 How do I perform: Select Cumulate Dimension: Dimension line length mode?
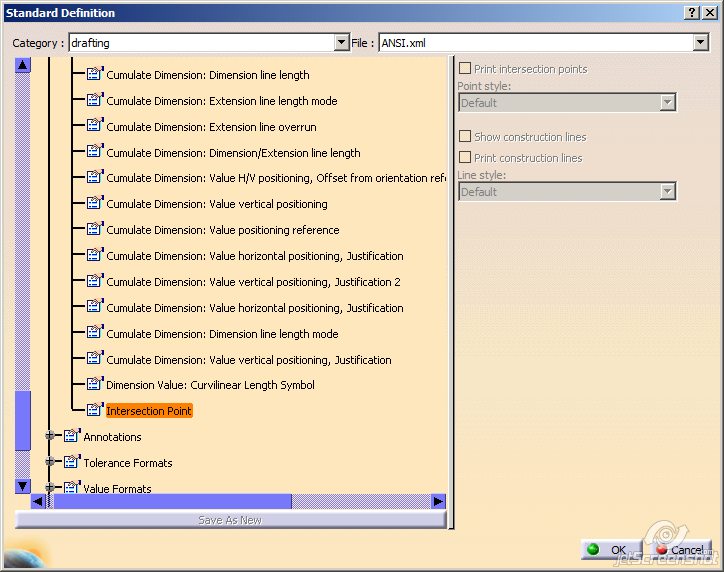(222, 334)
